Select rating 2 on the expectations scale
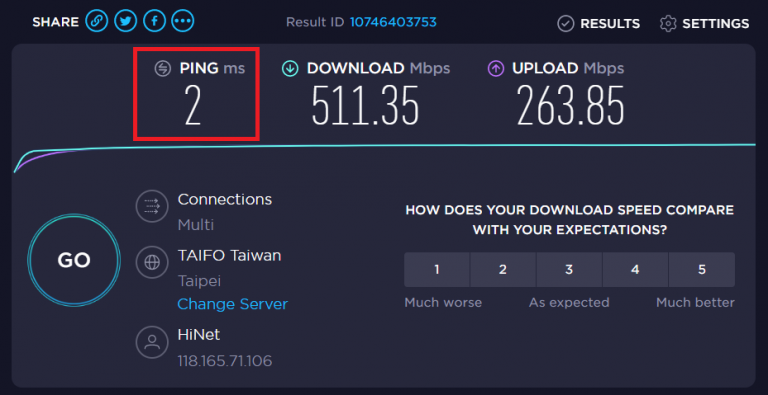Viewport: 768px width, 395px height. pyautogui.click(x=503, y=270)
